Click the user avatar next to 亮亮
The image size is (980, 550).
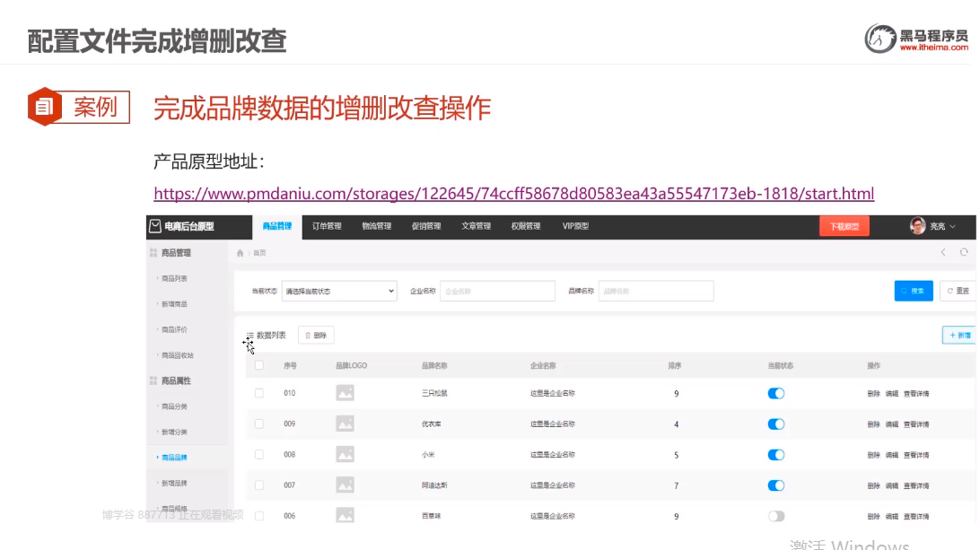[x=917, y=226]
